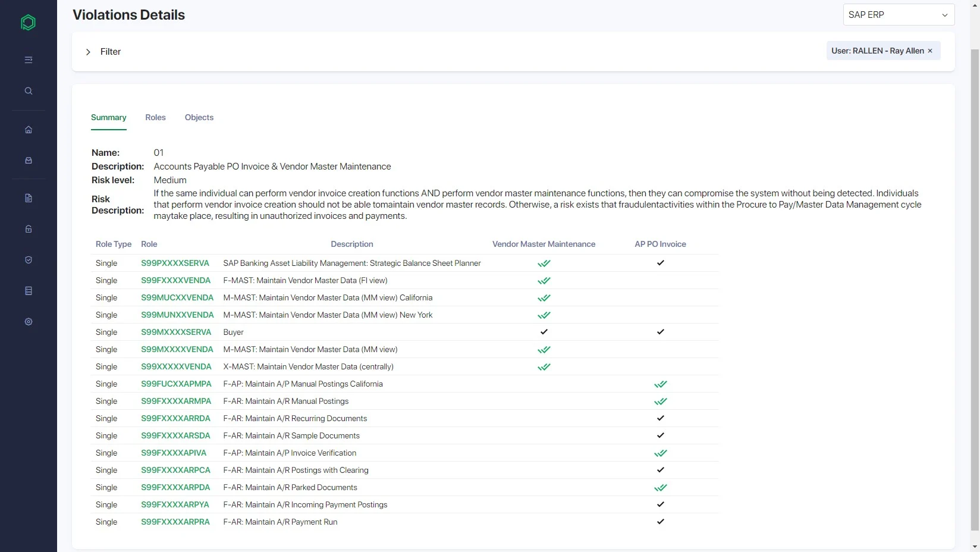
Task: Open the lock icon in sidebar
Action: (x=28, y=229)
